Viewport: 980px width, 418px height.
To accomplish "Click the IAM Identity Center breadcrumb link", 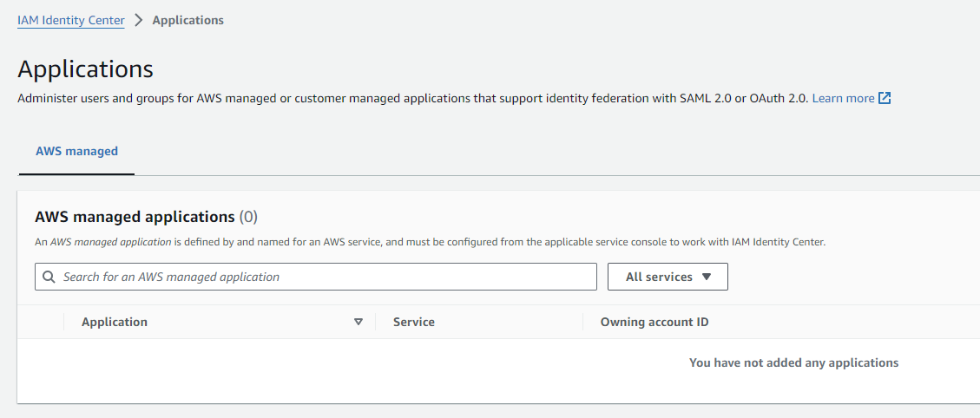I will [x=71, y=20].
